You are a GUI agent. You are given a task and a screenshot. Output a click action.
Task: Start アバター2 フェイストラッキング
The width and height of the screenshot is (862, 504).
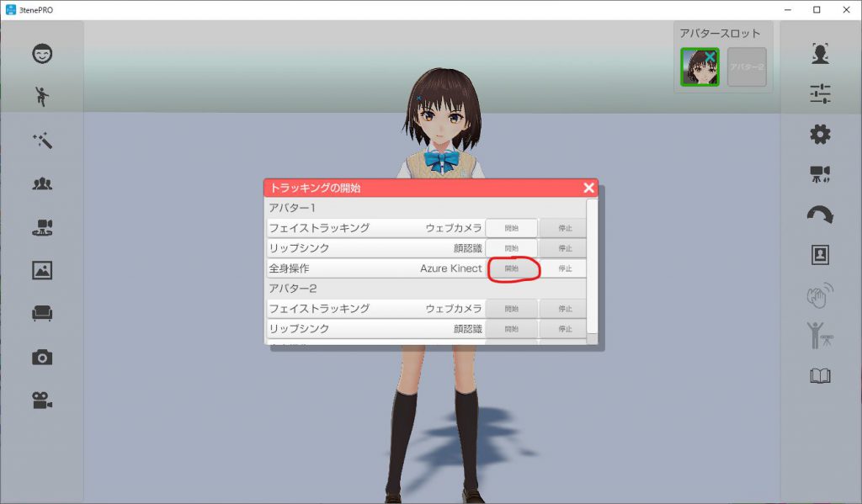[x=511, y=309]
